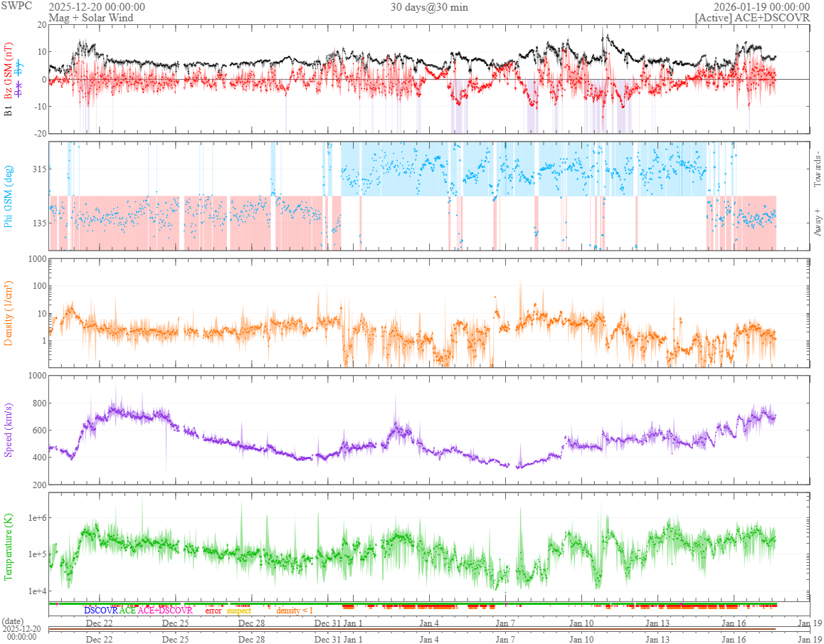
Task: Click the 1e+6 tick on Temperature axis
Action: tap(36, 518)
